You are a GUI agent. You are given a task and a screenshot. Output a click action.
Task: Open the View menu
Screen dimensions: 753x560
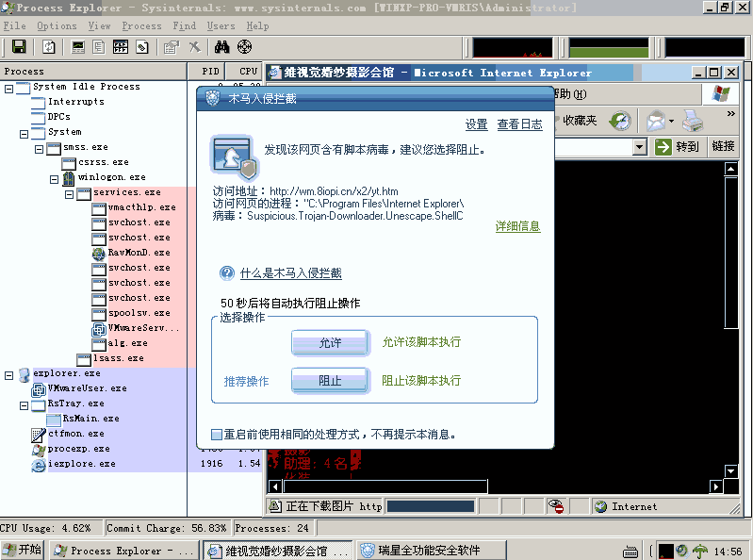[99, 26]
